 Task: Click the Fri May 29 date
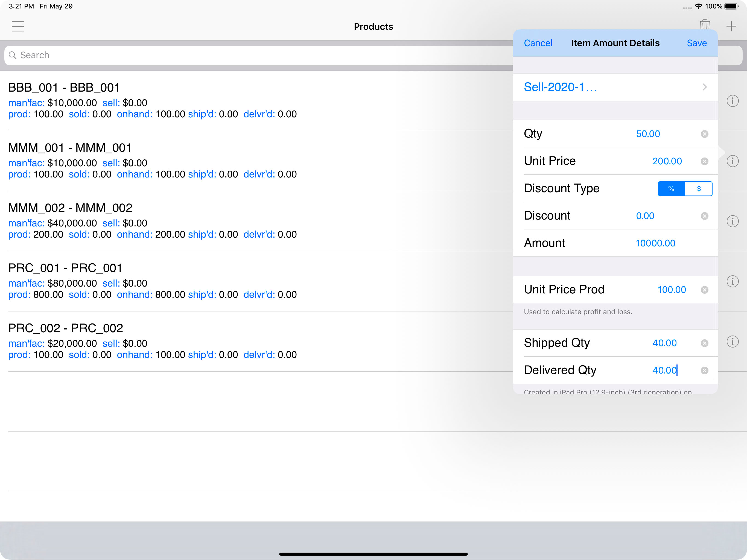(56, 6)
